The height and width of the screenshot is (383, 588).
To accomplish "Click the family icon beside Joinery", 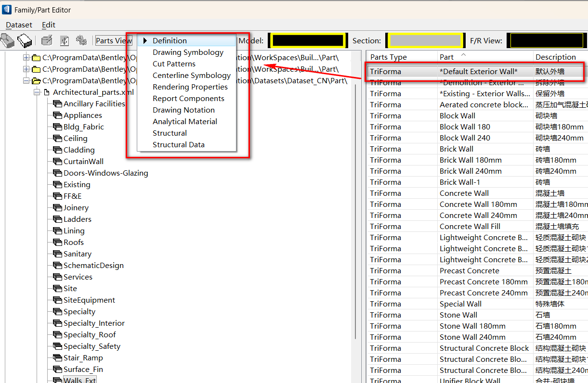I will point(58,207).
